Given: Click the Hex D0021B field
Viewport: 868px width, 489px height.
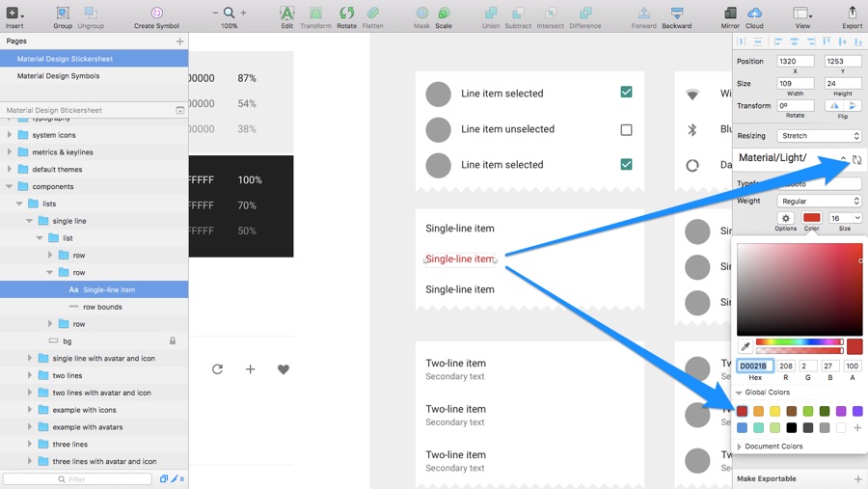Looking at the screenshot, I should (755, 366).
